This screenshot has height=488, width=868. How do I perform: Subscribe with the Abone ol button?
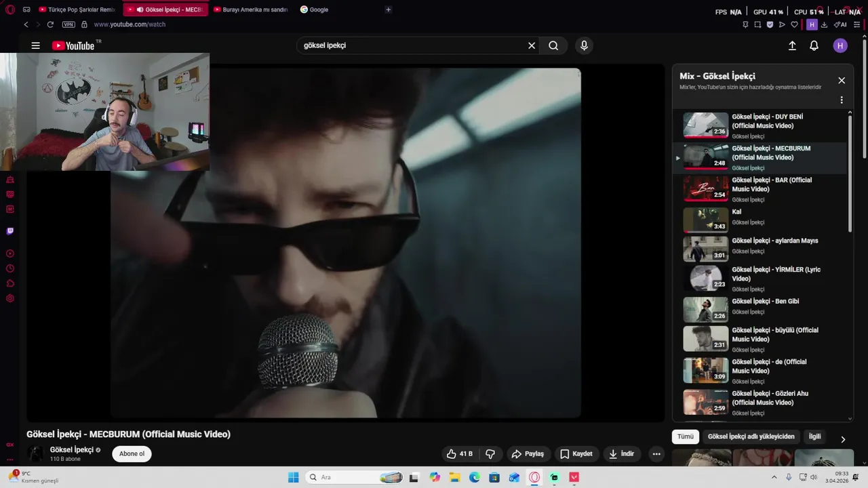[x=132, y=453]
